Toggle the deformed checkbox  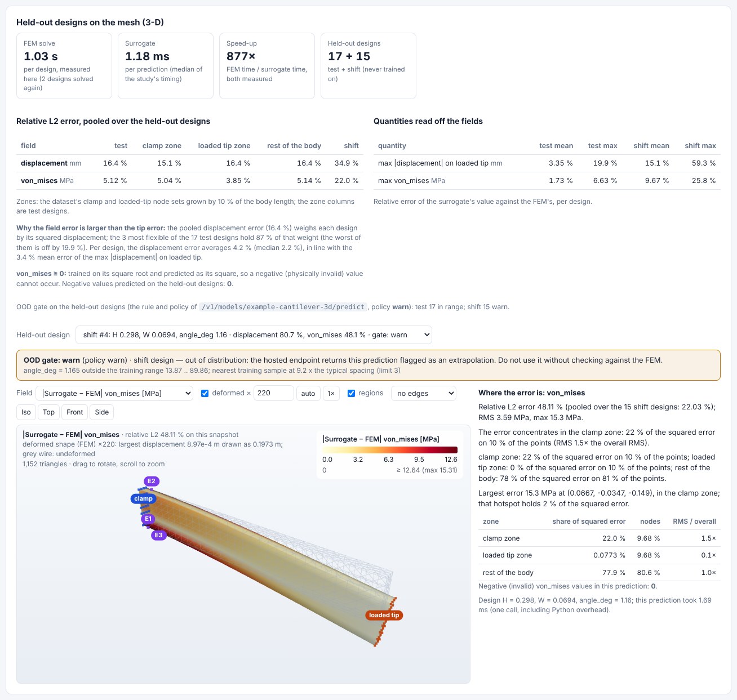click(x=205, y=393)
